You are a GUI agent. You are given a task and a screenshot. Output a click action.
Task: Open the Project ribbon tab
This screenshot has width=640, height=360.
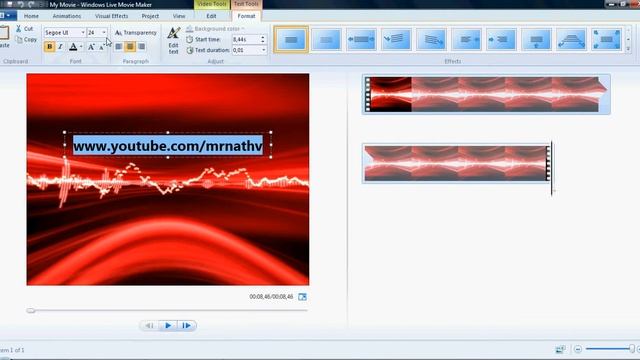tap(150, 16)
